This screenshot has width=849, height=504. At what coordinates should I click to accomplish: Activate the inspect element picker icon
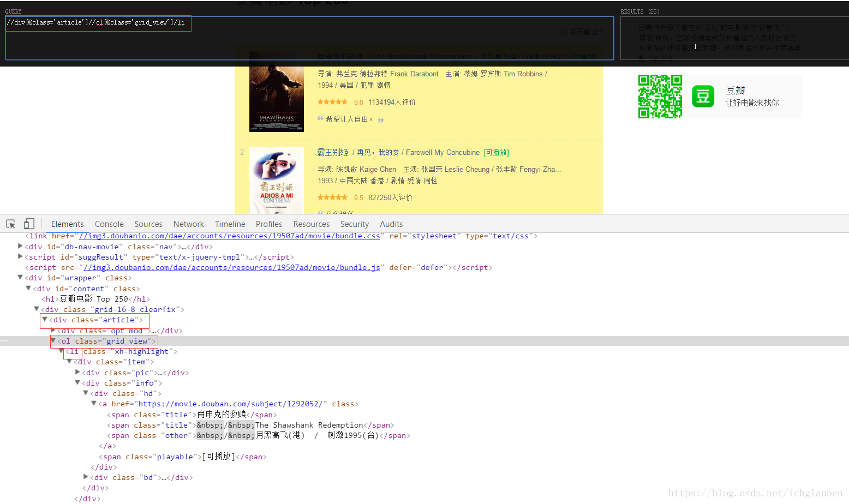10,224
